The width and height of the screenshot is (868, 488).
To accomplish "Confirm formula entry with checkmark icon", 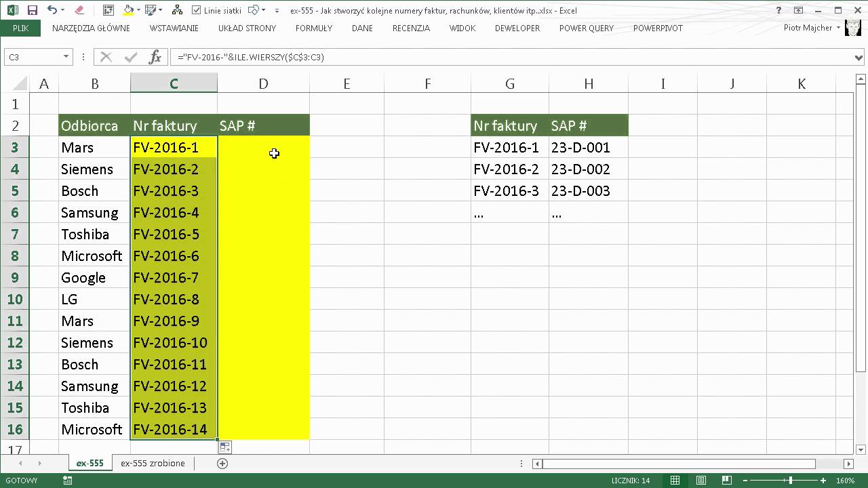I will click(130, 57).
